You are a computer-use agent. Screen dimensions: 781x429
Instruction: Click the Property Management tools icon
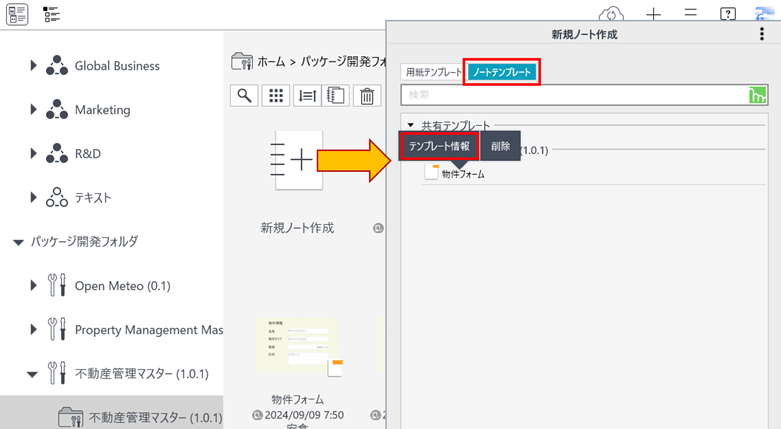coord(56,329)
